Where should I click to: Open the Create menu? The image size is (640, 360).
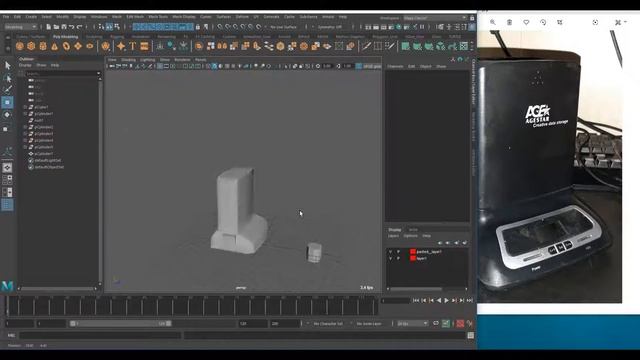pos(31,17)
